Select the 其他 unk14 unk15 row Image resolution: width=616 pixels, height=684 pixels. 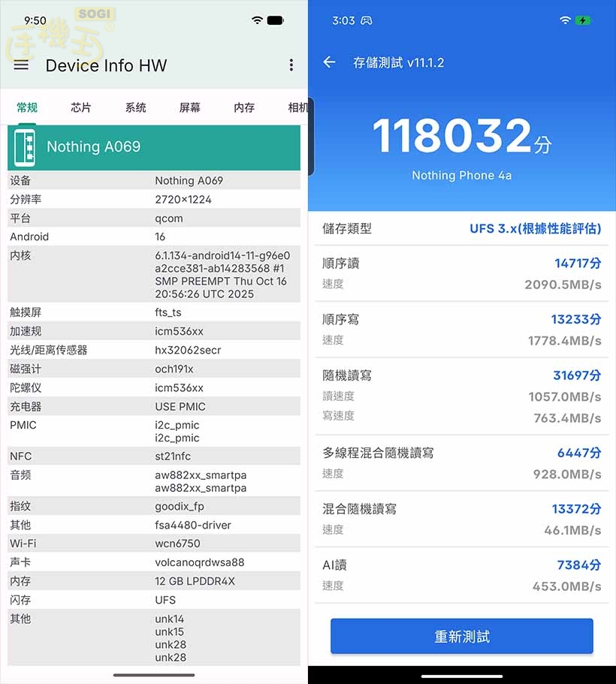(154, 637)
